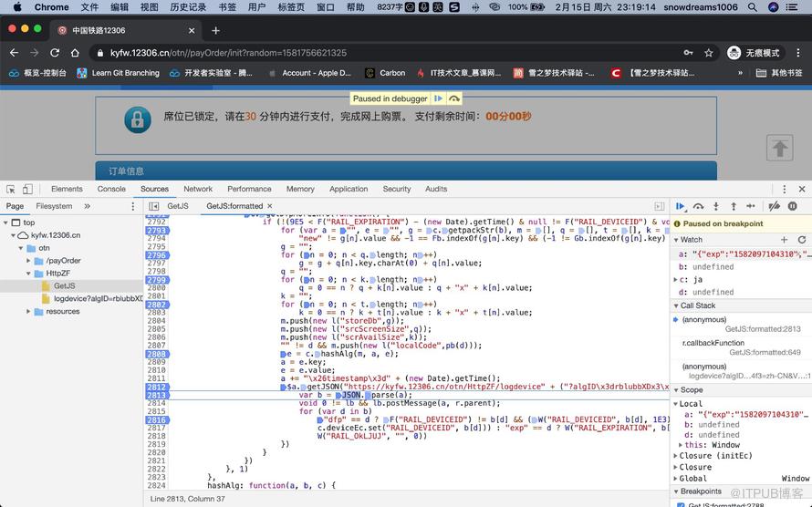Switch to Network tab
The image size is (812, 507).
click(x=198, y=190)
